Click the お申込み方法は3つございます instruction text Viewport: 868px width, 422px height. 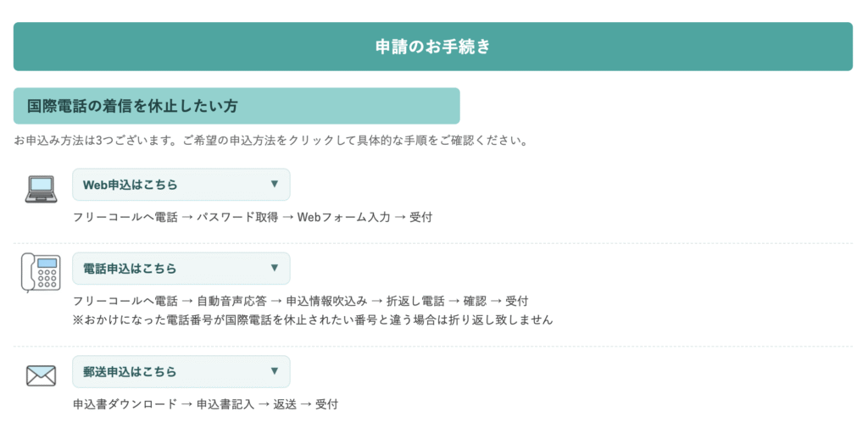(271, 141)
